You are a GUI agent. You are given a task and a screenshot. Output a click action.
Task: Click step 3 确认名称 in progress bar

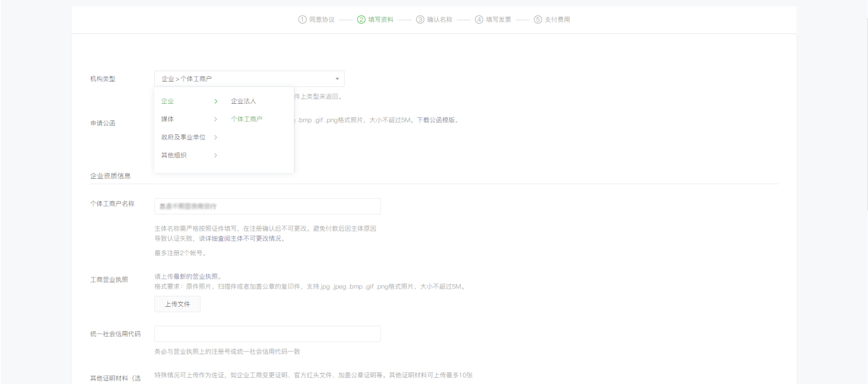pos(434,19)
